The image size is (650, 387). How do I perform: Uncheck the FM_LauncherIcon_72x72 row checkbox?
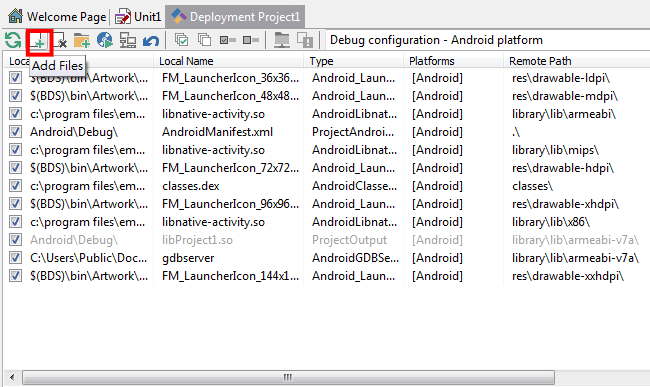point(15,168)
